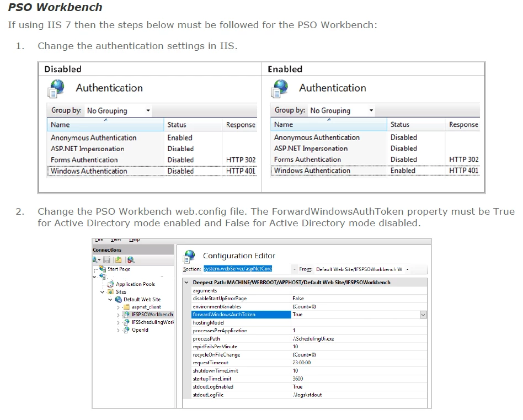This screenshot has width=523, height=420.
Task: Click the IFSPSOWorkbench application icon
Action: (126, 314)
